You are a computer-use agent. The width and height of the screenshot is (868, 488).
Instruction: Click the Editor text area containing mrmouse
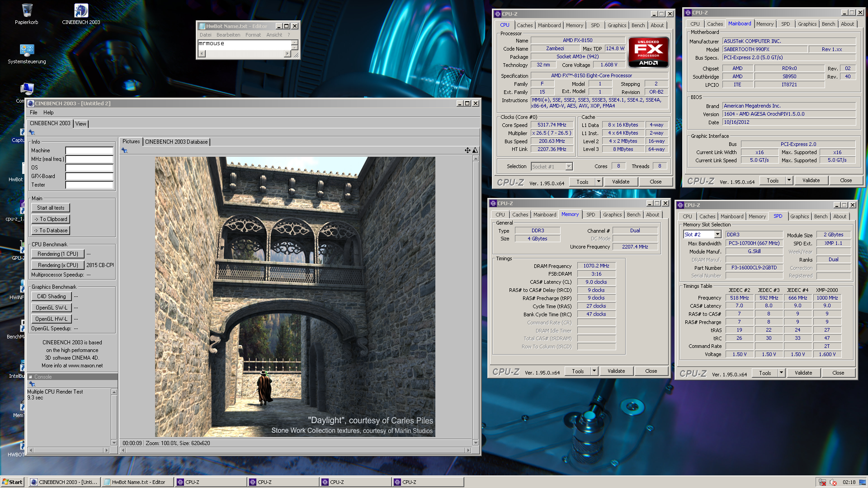coord(245,45)
